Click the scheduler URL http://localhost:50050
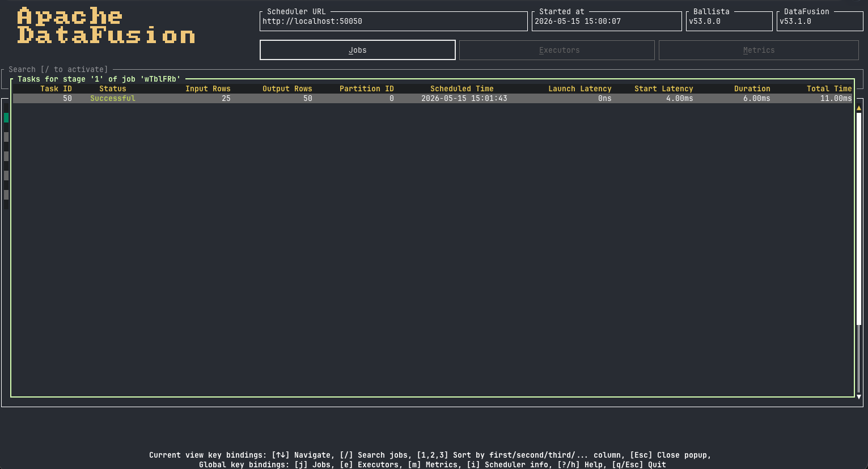The height and width of the screenshot is (469, 868). [312, 21]
